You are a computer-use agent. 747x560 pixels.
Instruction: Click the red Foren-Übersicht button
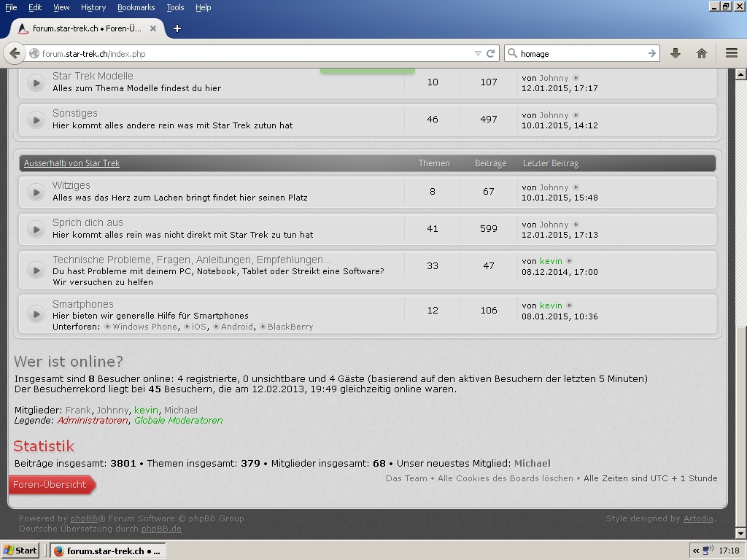tap(50, 484)
